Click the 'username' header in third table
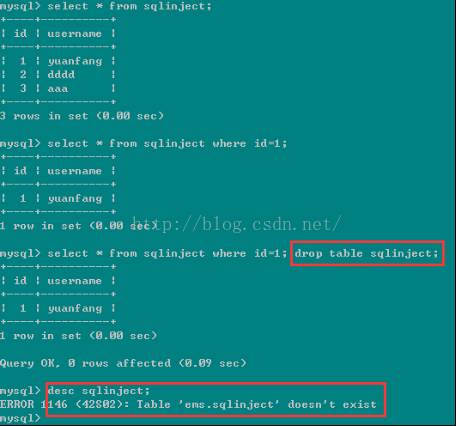This screenshot has height=426, width=456. pos(74,281)
